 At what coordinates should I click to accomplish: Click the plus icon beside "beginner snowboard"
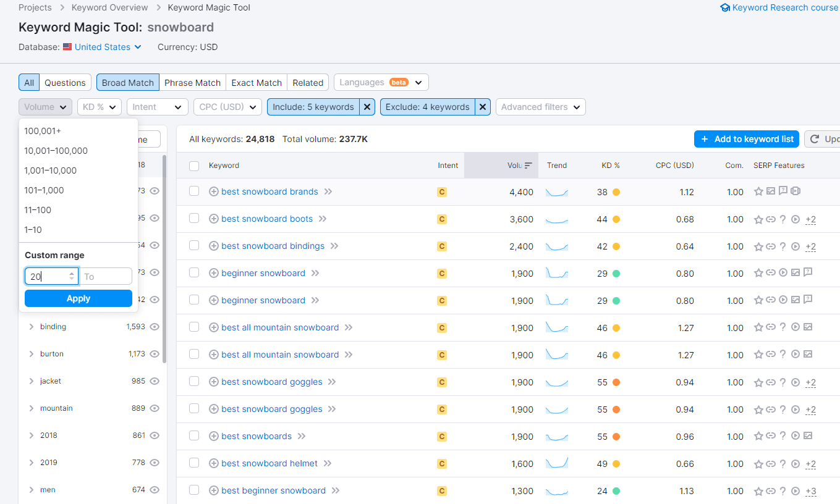213,272
